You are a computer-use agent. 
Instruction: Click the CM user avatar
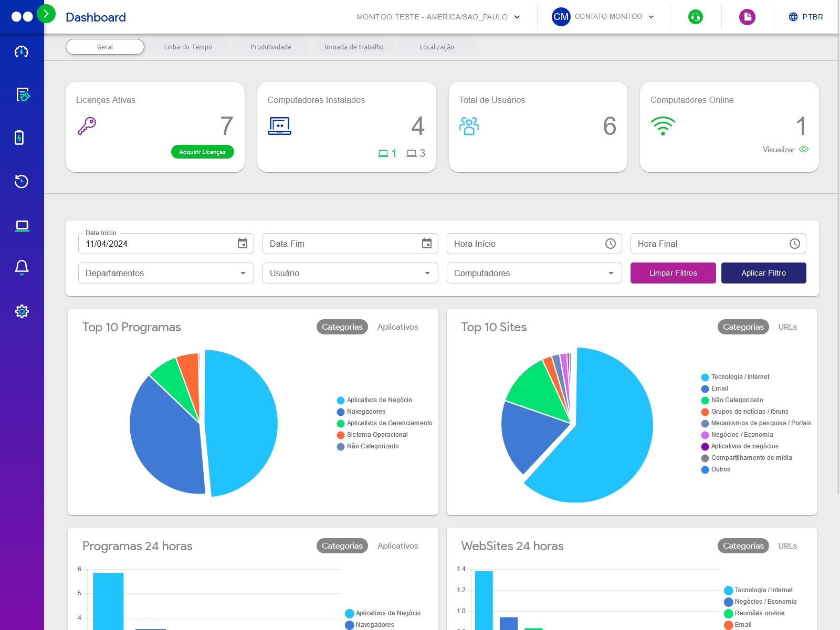[561, 17]
